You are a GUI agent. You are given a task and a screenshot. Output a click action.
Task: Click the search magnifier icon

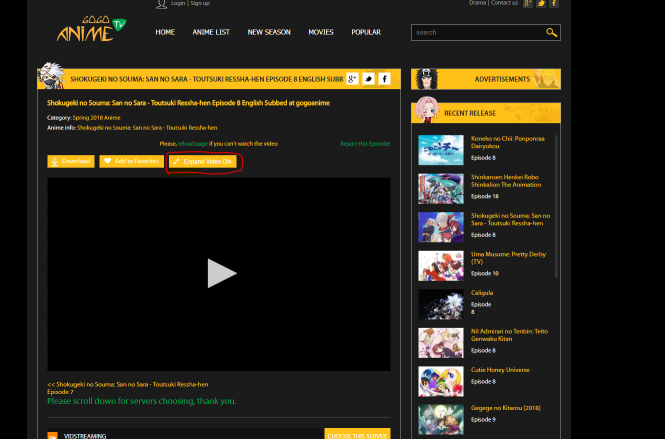point(551,33)
